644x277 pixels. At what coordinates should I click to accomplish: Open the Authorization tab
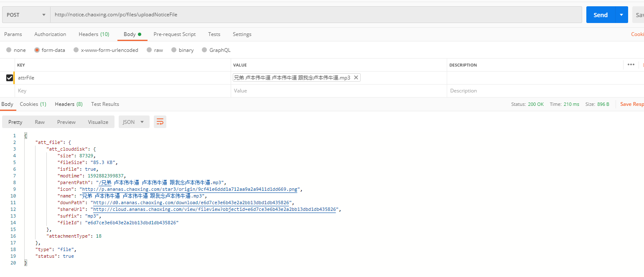(50, 34)
